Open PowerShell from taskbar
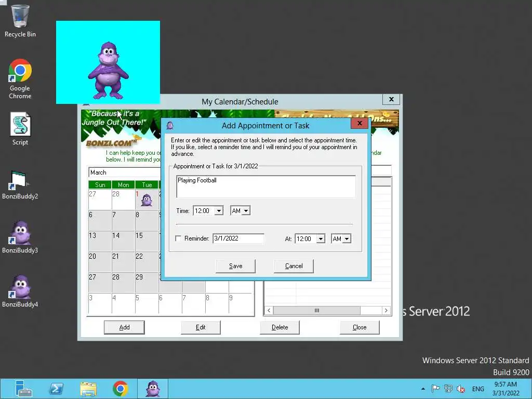 [56, 389]
